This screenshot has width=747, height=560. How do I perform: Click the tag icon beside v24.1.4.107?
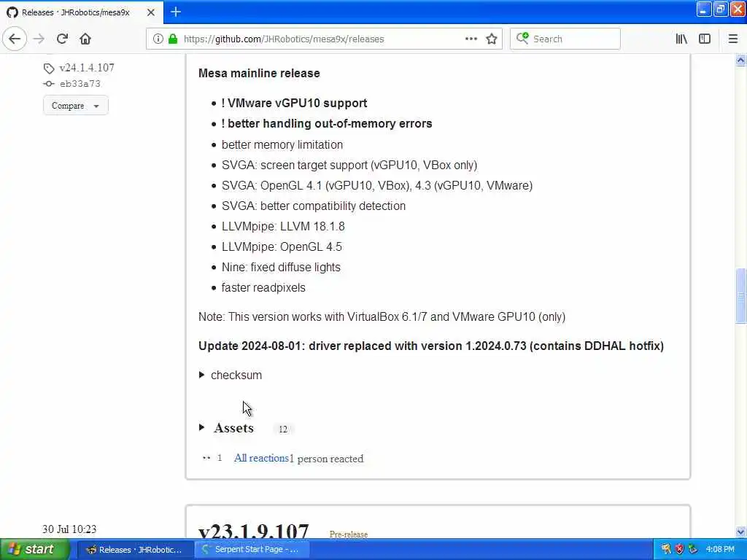click(49, 68)
